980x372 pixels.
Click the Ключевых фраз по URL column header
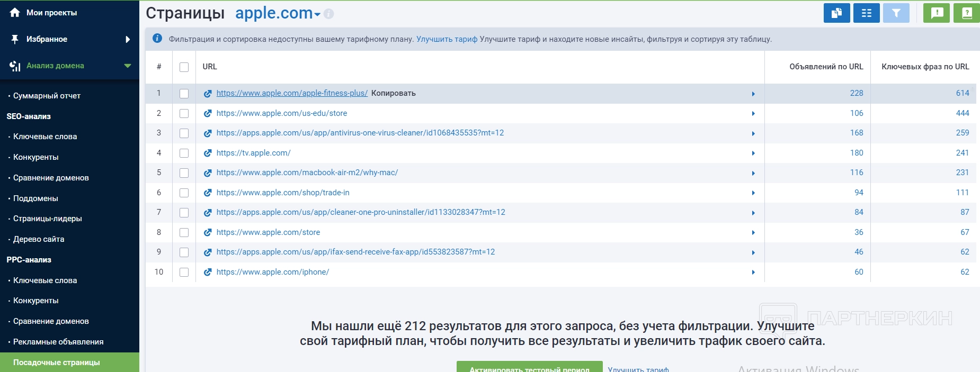[925, 67]
